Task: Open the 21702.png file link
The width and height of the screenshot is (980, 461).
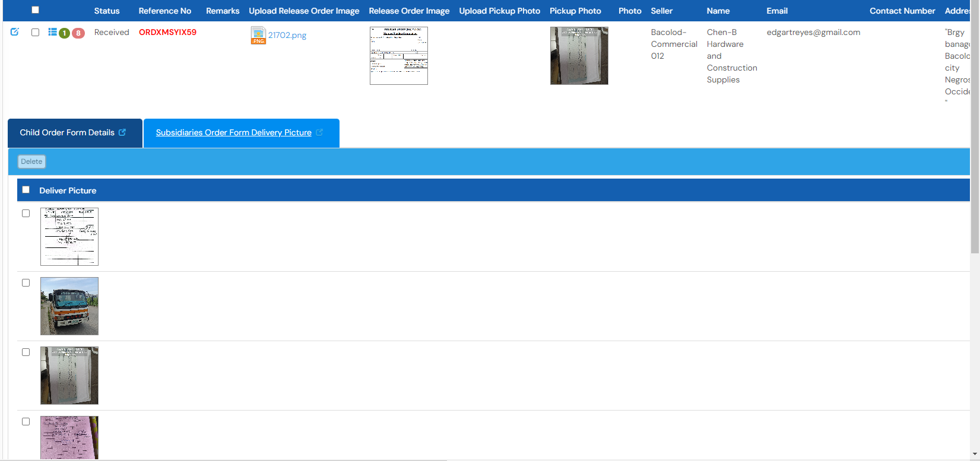Action: pyautogui.click(x=287, y=35)
